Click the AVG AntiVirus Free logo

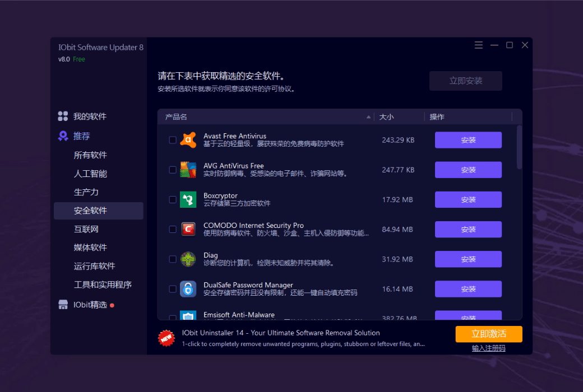(x=188, y=170)
